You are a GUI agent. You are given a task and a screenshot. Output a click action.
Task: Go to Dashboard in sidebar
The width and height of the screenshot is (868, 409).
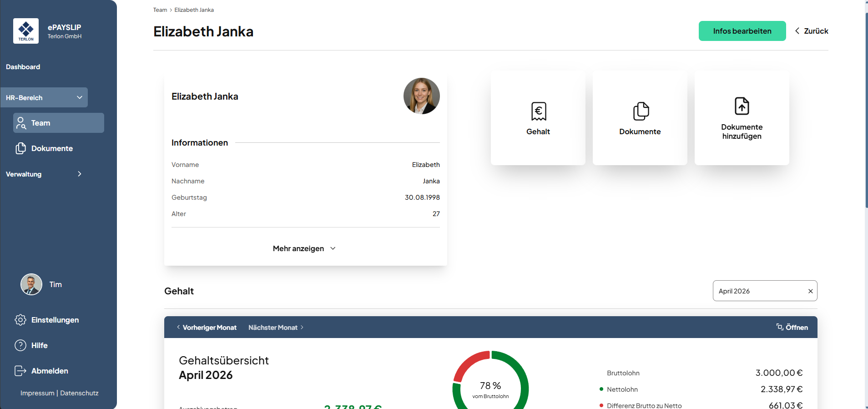point(23,67)
